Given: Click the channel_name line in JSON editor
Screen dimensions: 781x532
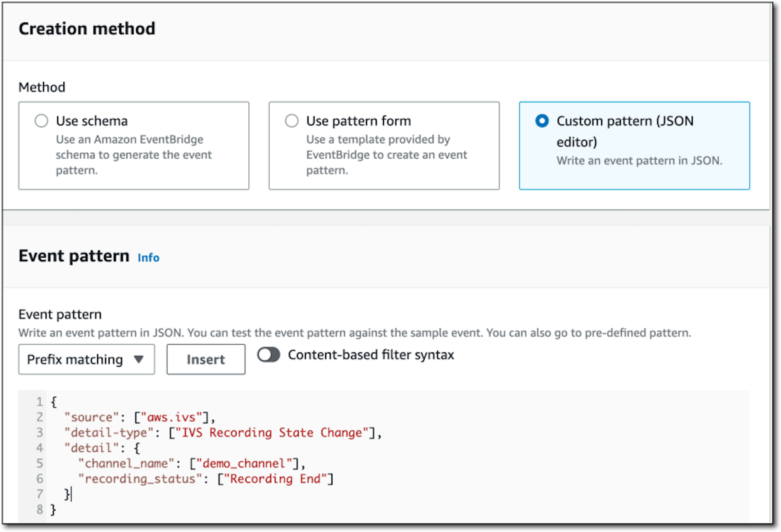Looking at the screenshot, I should (192, 464).
